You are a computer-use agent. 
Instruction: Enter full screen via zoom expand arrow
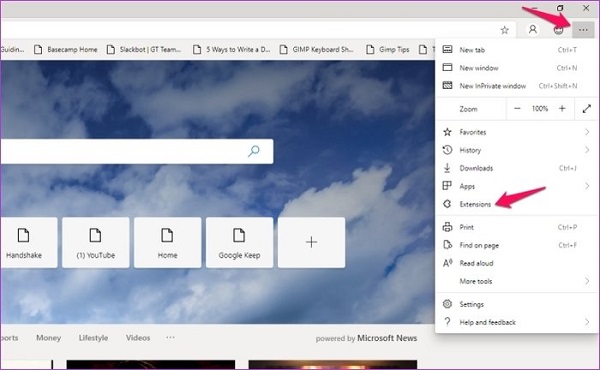coord(587,109)
